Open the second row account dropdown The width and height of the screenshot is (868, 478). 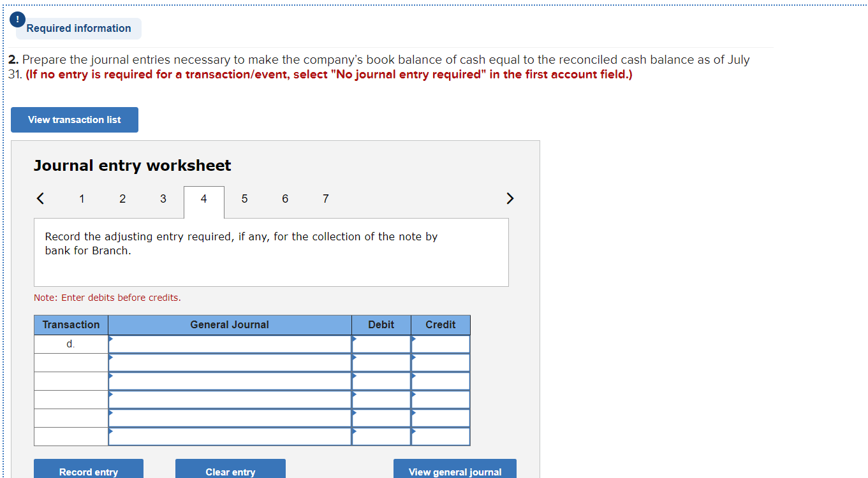tap(230, 362)
